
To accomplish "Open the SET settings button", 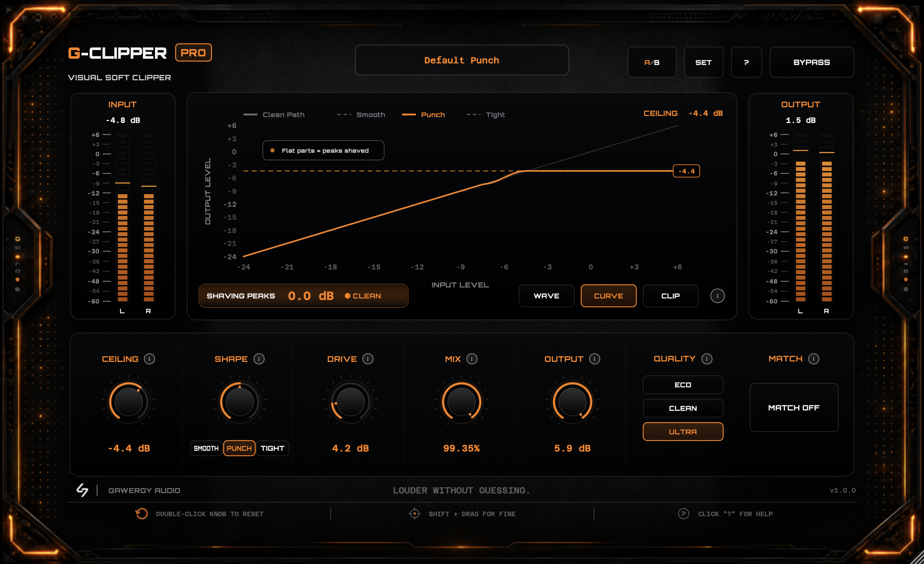I will 704,62.
